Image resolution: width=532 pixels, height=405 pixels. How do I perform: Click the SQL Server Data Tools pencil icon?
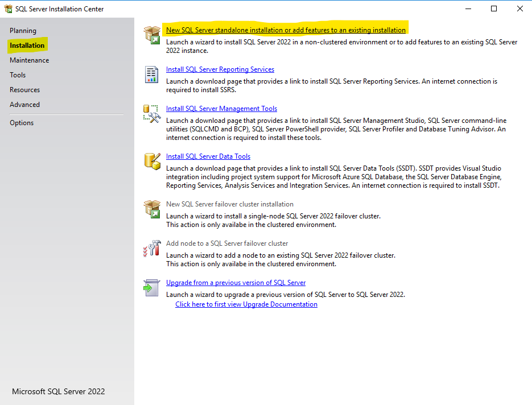coord(152,162)
